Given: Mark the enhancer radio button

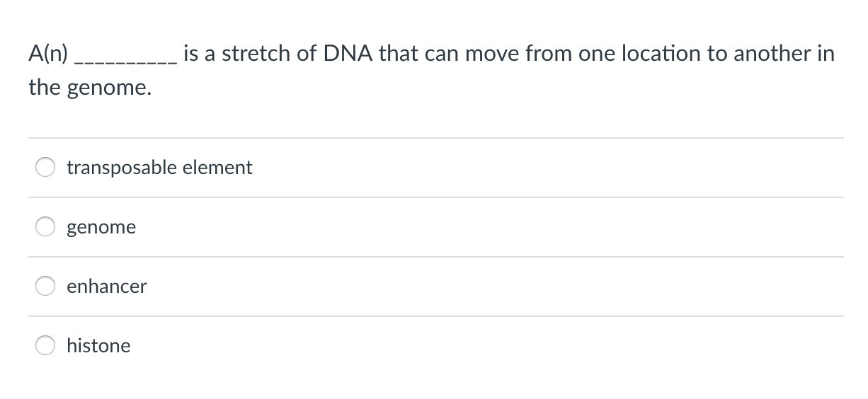Looking at the screenshot, I should pos(46,287).
